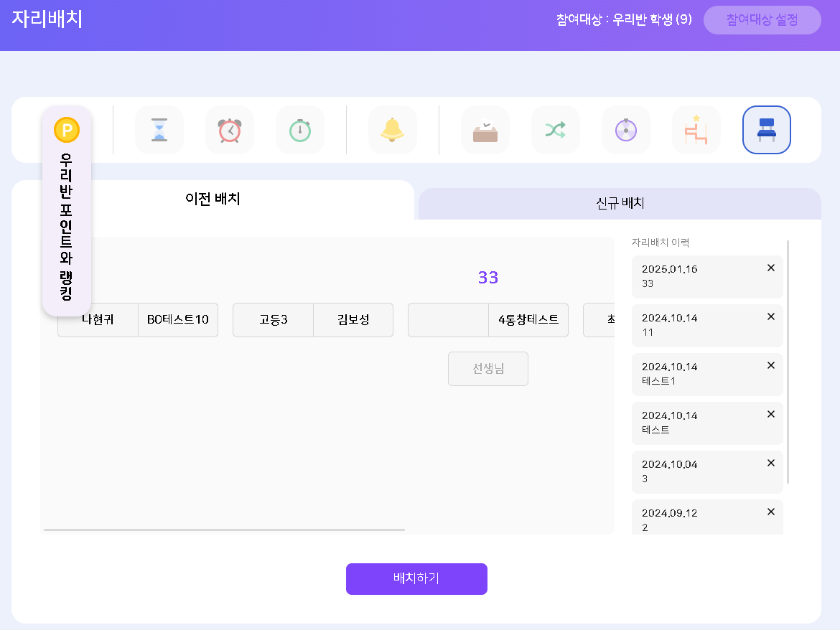Select the 이전 배치 tab
This screenshot has height=630, width=840.
click(x=213, y=199)
